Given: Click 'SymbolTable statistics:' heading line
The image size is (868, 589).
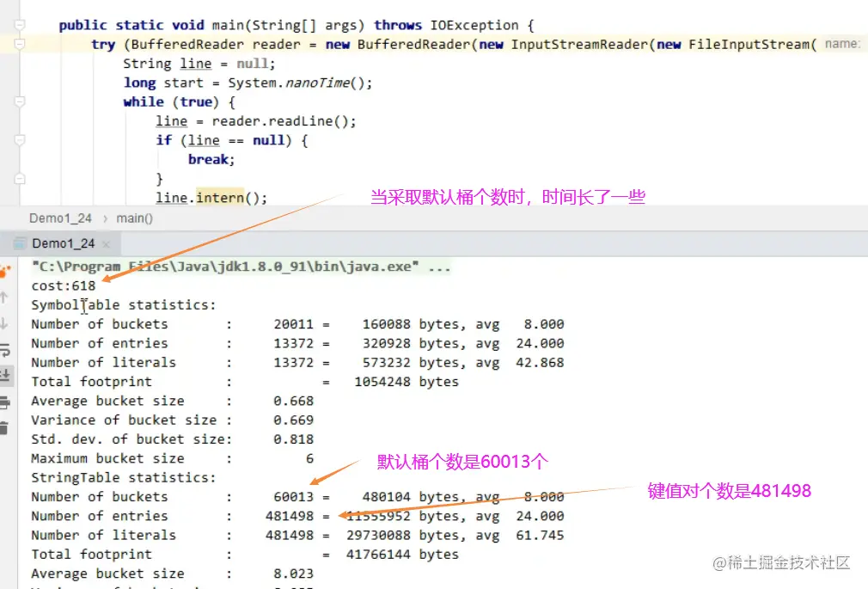Looking at the screenshot, I should point(124,304).
